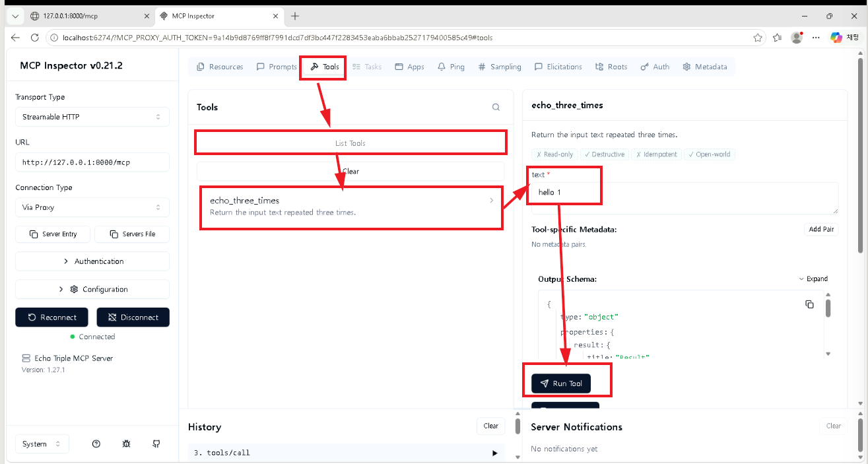
Task: Switch to the Roots tab
Action: [611, 67]
